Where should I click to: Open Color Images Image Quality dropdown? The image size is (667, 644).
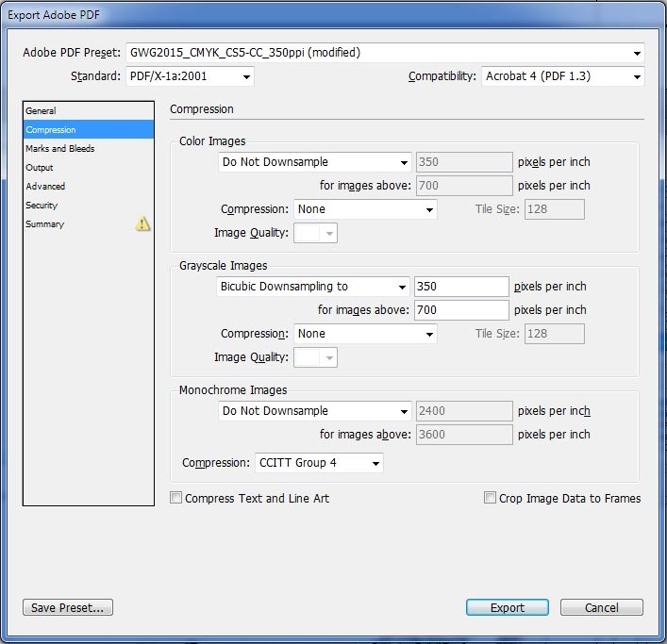click(x=316, y=233)
